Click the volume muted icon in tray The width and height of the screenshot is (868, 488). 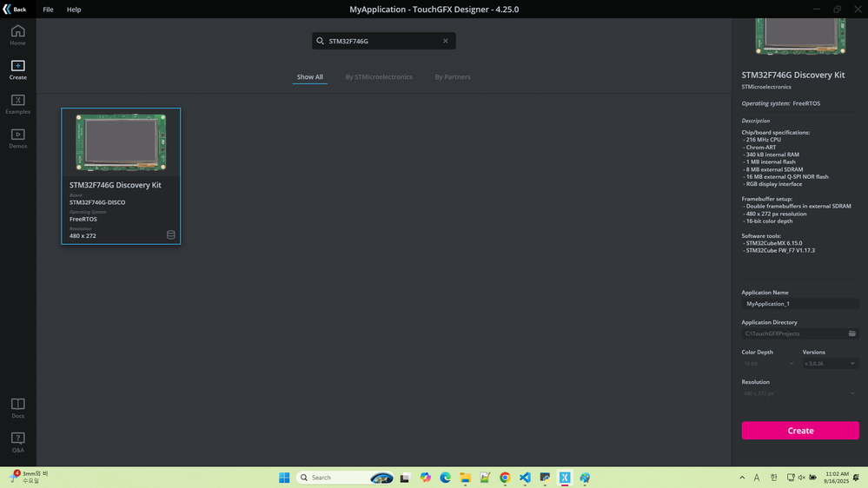click(802, 478)
